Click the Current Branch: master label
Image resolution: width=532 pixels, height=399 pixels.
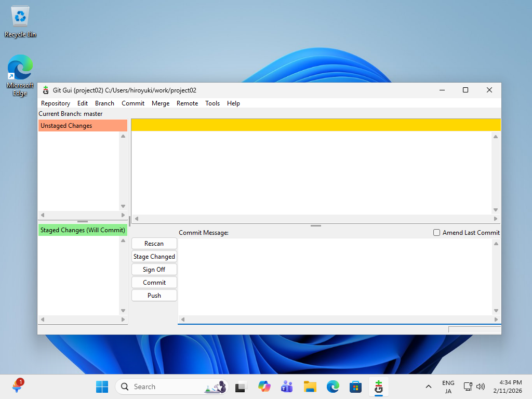[x=71, y=114]
